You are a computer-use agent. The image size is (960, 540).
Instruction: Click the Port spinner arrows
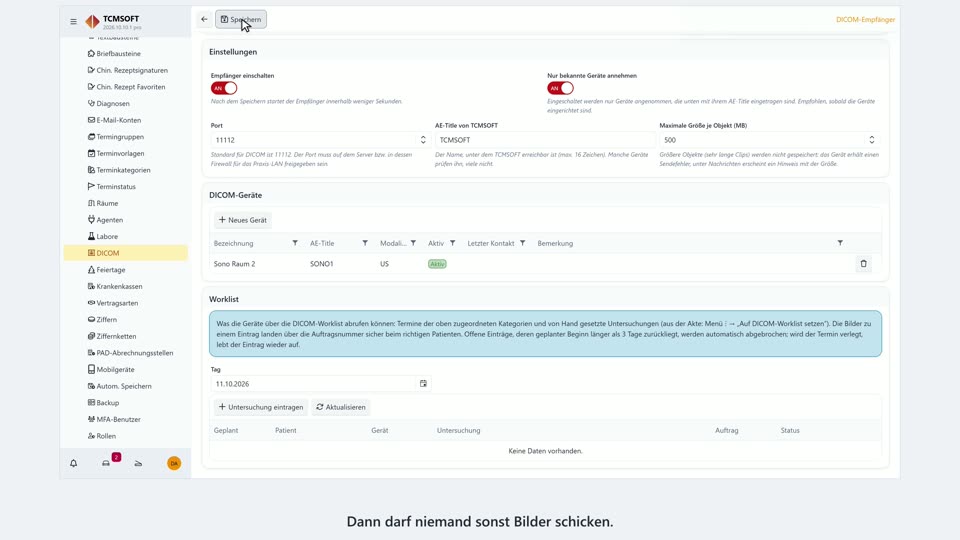tap(422, 140)
